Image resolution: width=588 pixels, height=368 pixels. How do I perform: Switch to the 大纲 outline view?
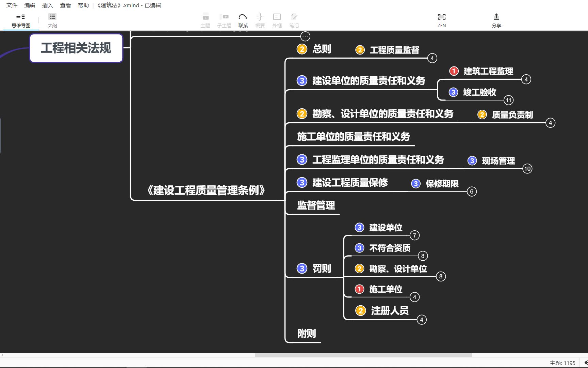52,20
